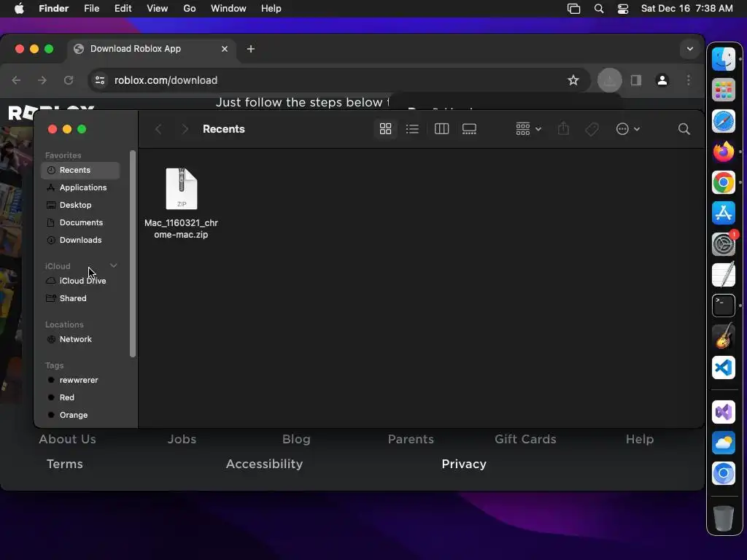Click the Finder window search icon

(x=684, y=129)
